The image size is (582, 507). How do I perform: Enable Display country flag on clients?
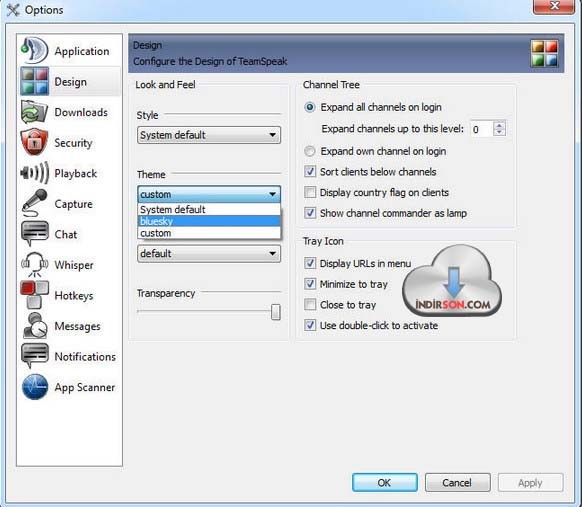pyautogui.click(x=310, y=192)
